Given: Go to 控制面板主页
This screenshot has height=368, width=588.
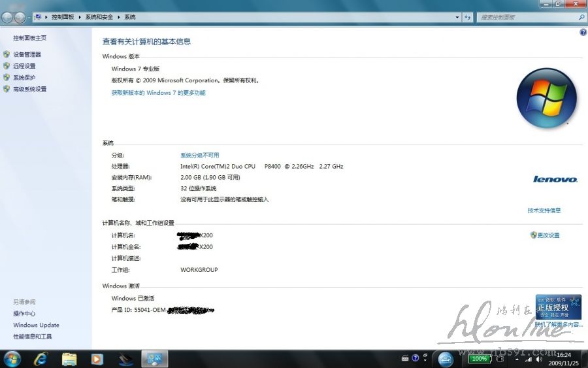Looking at the screenshot, I should [30, 38].
